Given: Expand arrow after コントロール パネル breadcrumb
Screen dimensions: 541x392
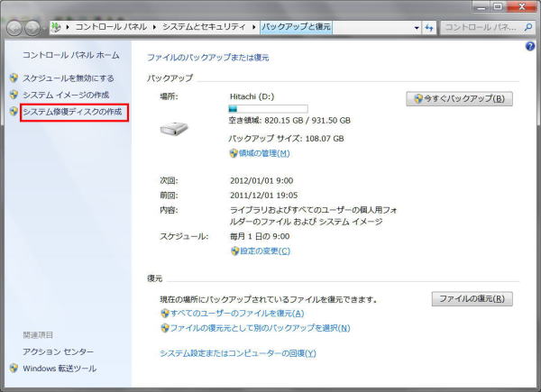Looking at the screenshot, I should click(154, 27).
